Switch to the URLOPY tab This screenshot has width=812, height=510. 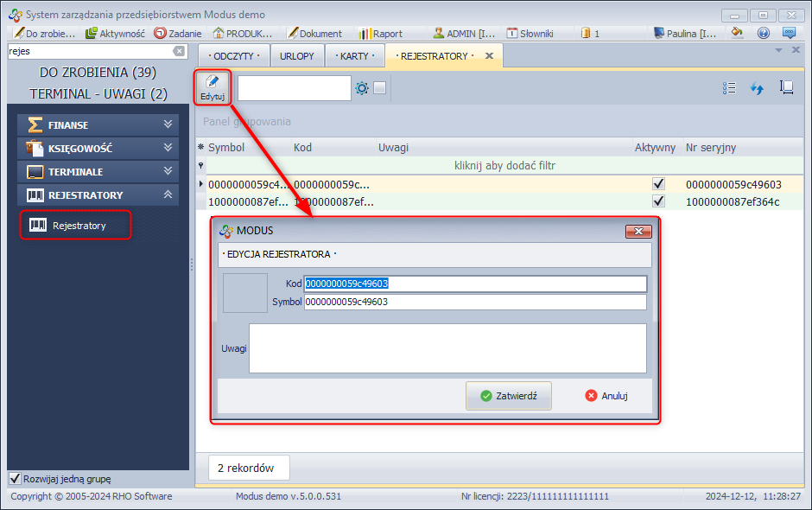tap(297, 56)
